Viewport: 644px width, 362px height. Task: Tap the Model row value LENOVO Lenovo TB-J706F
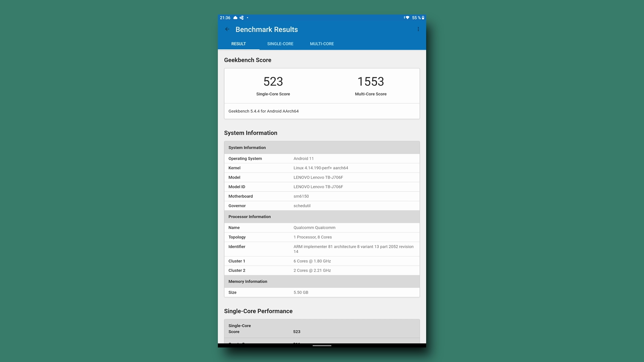click(318, 177)
